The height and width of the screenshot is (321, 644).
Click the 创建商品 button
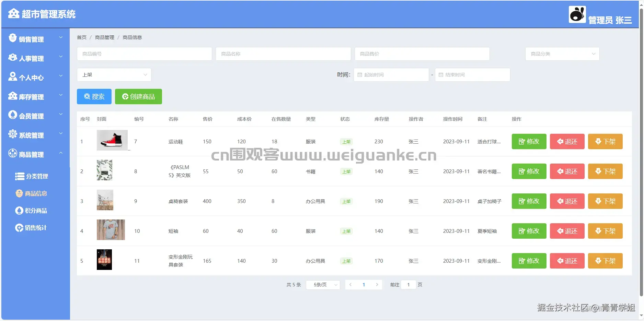tap(138, 97)
